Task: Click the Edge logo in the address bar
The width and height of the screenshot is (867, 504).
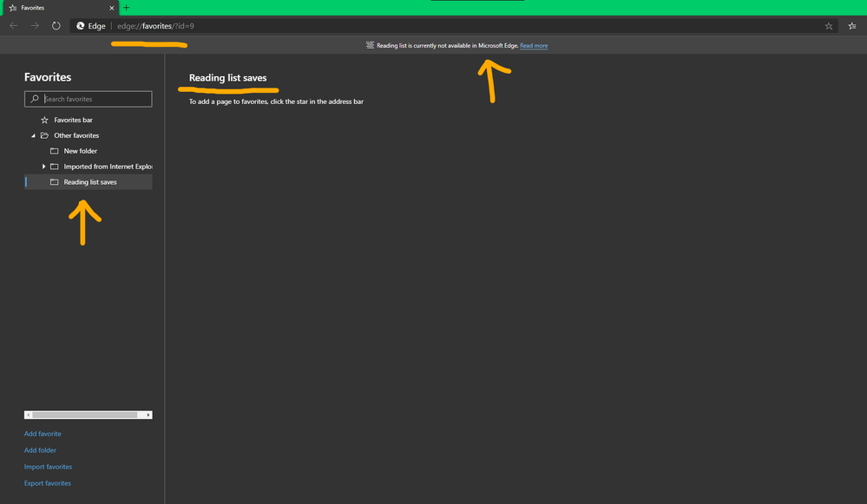Action: point(81,26)
